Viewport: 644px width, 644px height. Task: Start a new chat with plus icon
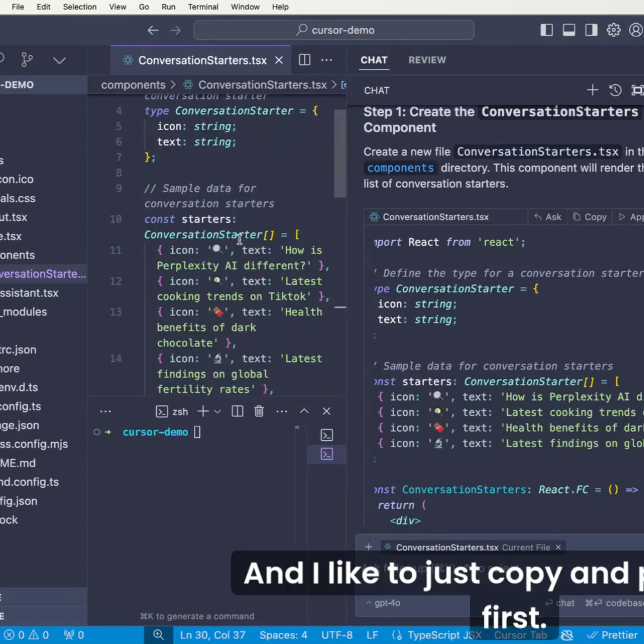[x=592, y=90]
